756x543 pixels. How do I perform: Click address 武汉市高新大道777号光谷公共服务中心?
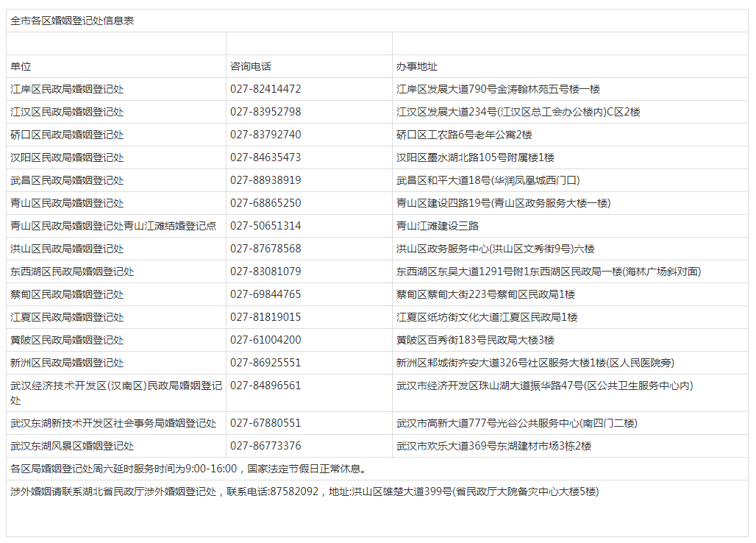517,423
